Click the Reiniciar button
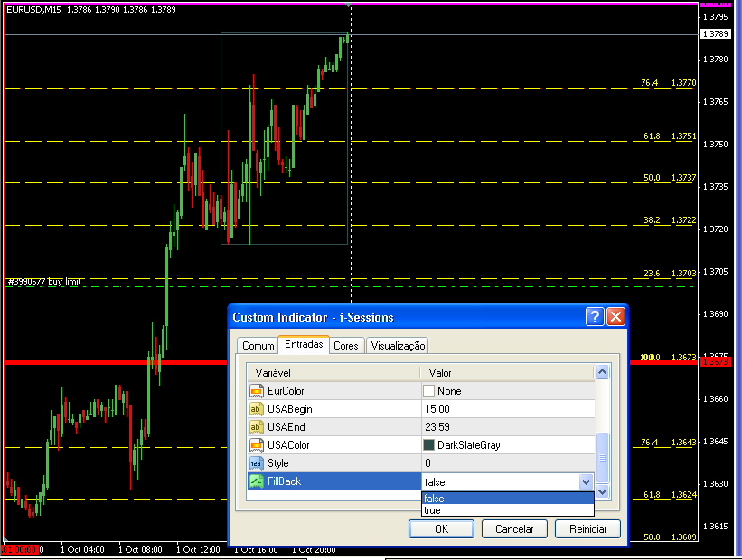The height and width of the screenshot is (560, 742). [587, 528]
